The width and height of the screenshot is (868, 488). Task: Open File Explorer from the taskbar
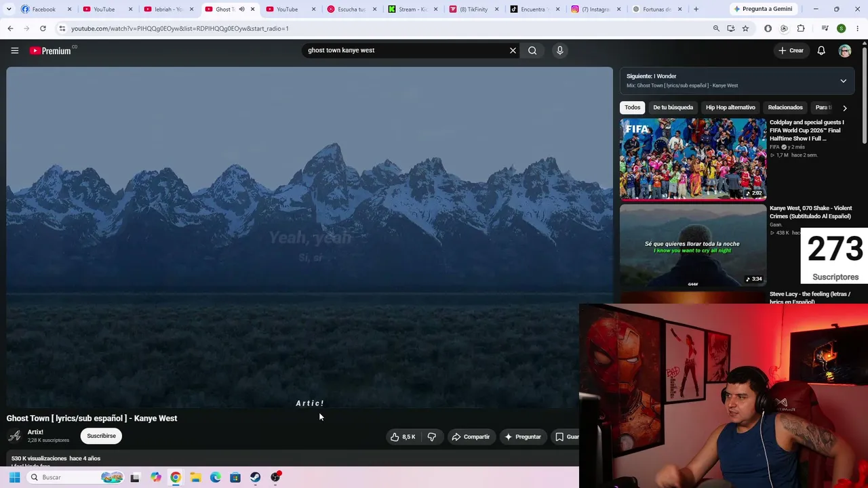195,477
